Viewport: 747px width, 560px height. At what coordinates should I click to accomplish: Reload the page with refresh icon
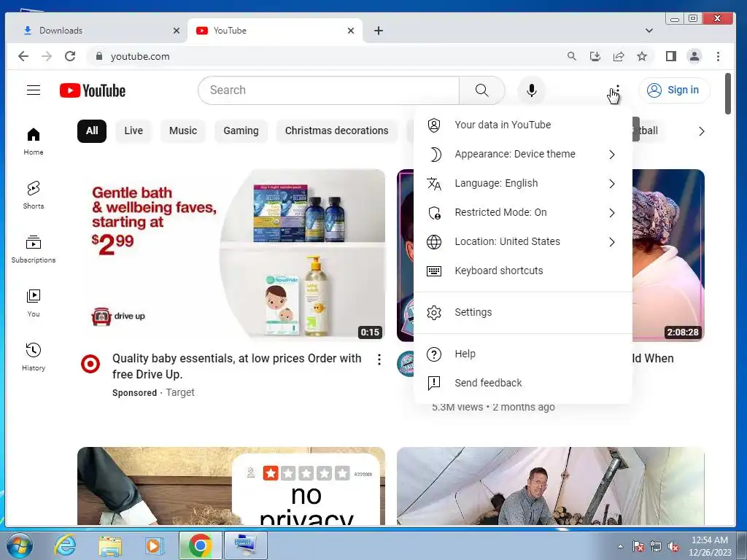[x=70, y=56]
